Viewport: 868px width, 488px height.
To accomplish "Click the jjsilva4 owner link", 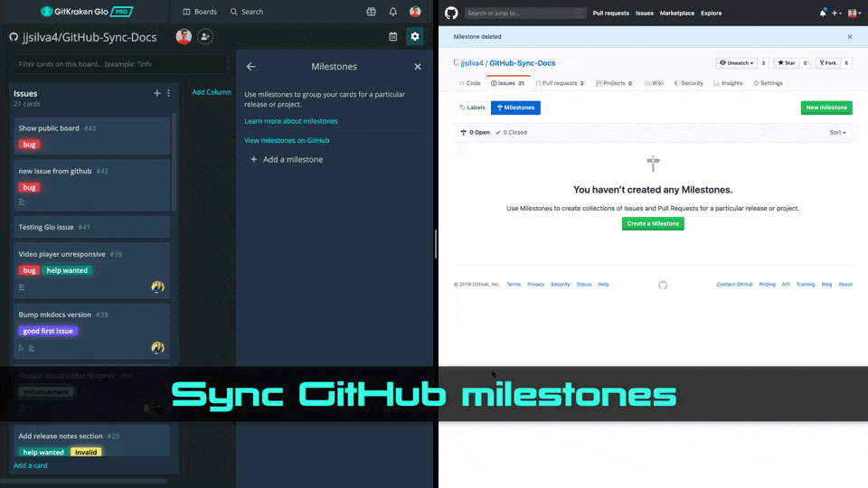I will 472,63.
